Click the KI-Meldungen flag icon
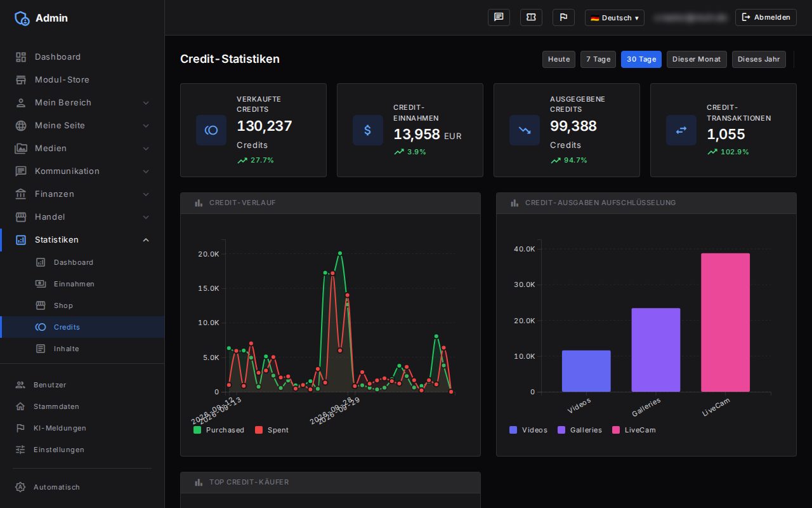Screen dimensions: 812x508 [x=20, y=428]
